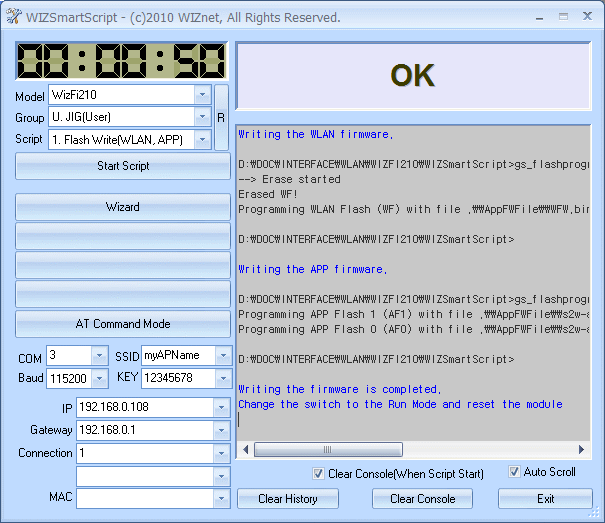Start the selected script

[x=123, y=166]
